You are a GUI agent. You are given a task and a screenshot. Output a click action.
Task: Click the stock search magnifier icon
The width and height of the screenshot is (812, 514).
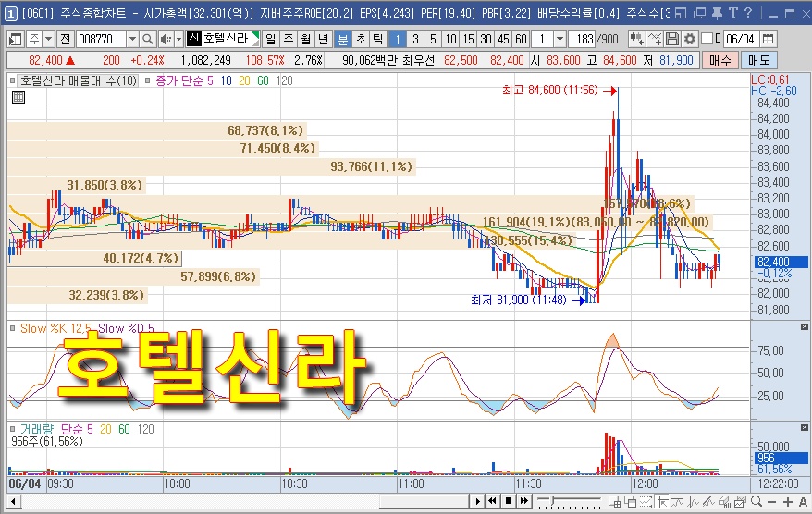pyautogui.click(x=148, y=39)
